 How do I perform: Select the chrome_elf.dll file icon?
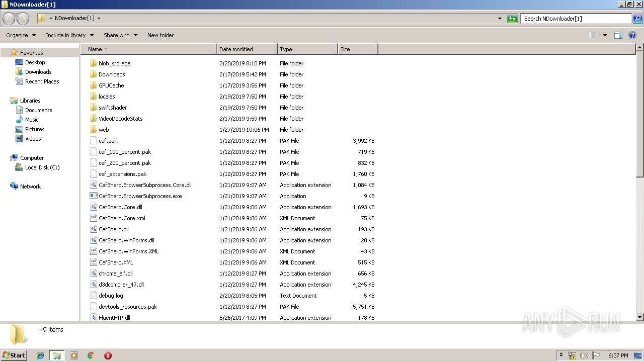pyautogui.click(x=93, y=274)
